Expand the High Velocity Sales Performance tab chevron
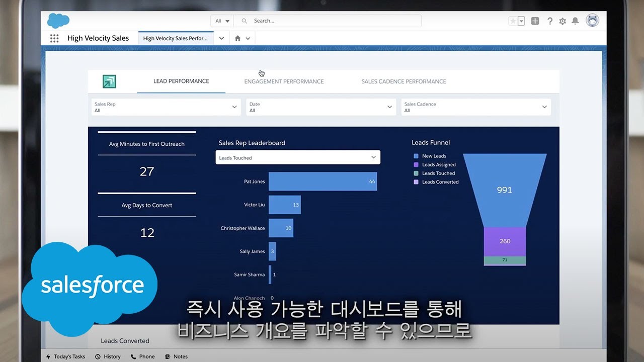This screenshot has height=362, width=644. click(x=221, y=38)
